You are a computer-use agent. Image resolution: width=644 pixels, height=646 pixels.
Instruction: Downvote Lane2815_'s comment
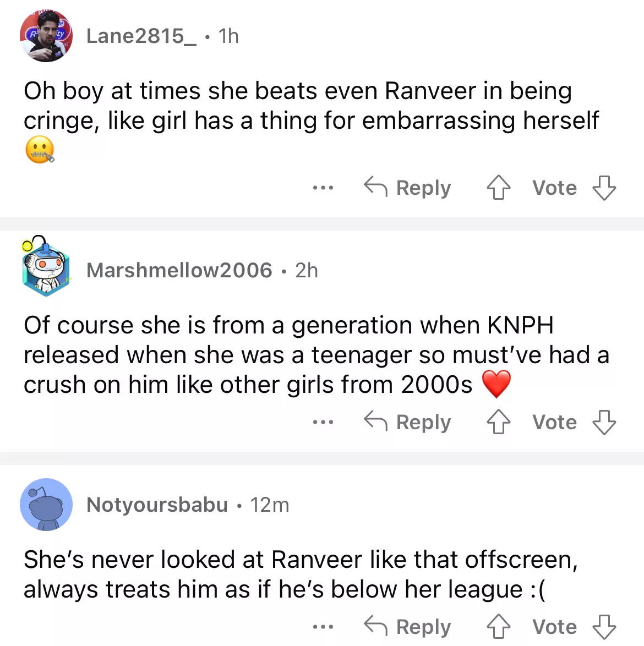click(604, 188)
